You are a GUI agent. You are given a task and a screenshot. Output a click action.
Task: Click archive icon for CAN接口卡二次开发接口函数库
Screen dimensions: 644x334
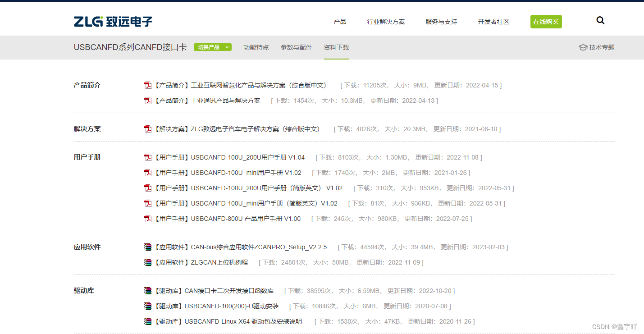pyautogui.click(x=148, y=291)
